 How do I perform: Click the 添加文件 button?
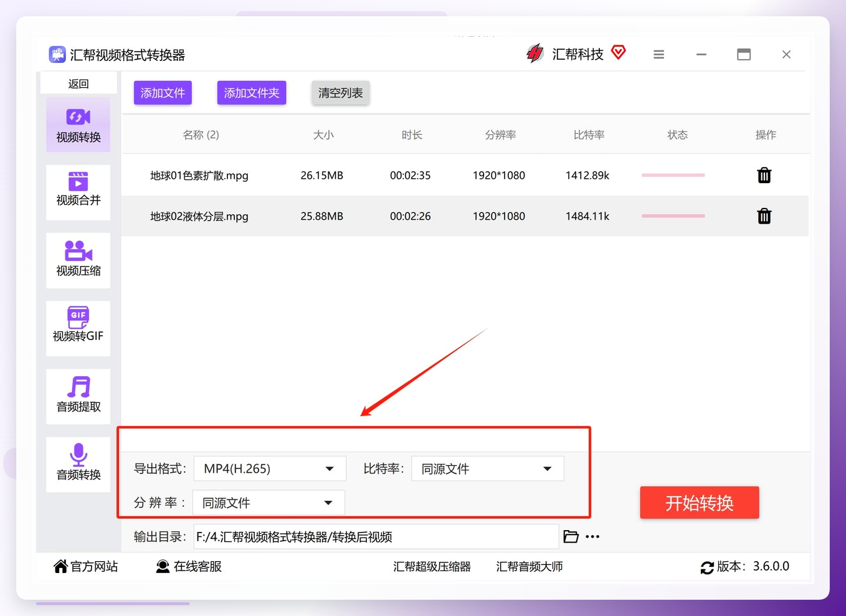pyautogui.click(x=163, y=93)
